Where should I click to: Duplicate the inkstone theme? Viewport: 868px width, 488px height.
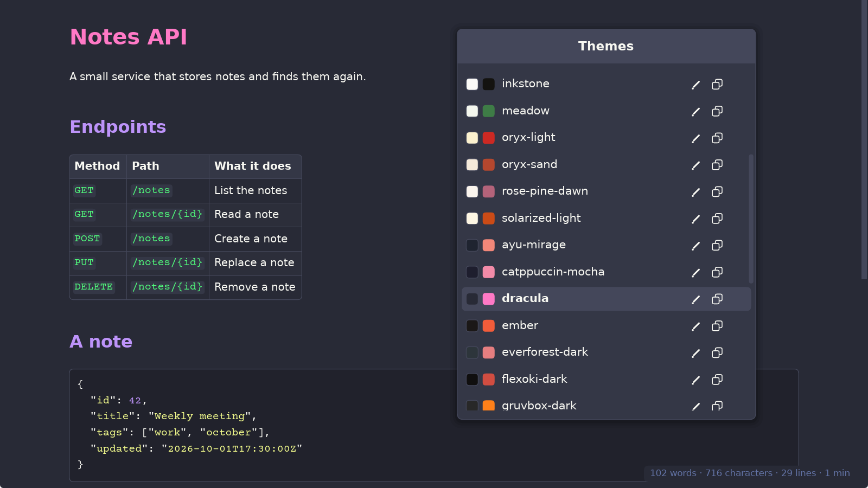coord(717,84)
